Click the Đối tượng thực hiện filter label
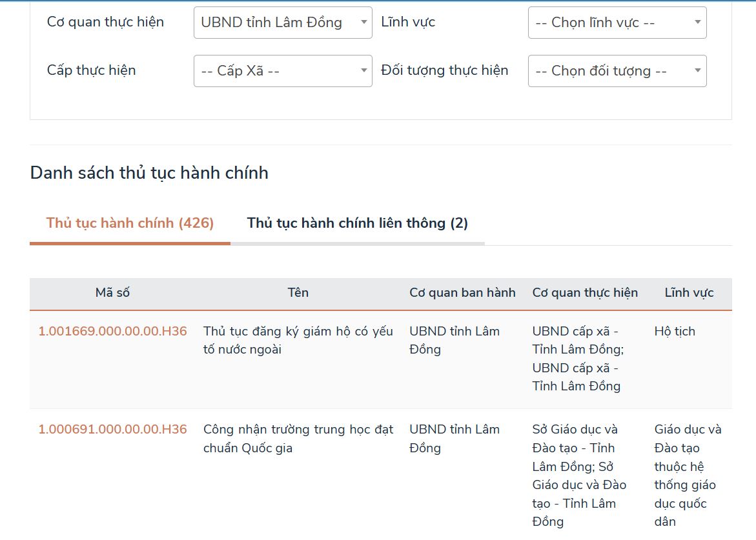The width and height of the screenshot is (756, 540). (x=444, y=70)
